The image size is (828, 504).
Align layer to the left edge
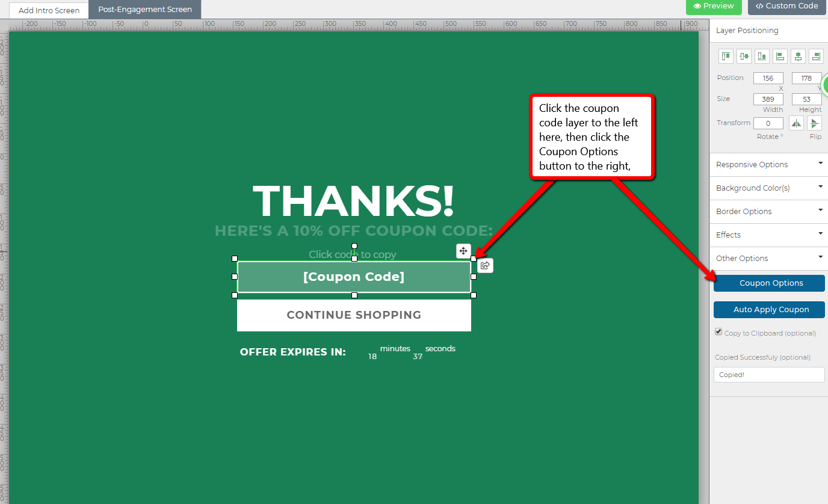[x=780, y=57]
